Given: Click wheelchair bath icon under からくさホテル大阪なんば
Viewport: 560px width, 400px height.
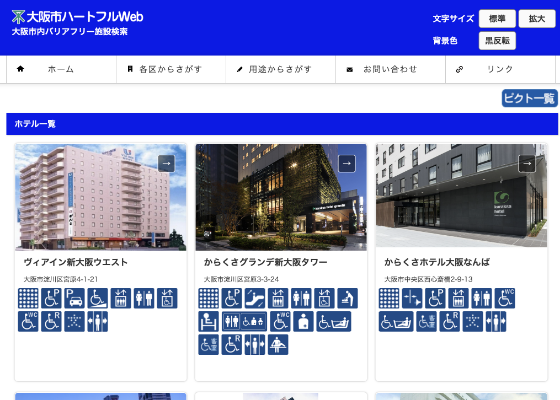Looking at the screenshot, I should [396, 321].
